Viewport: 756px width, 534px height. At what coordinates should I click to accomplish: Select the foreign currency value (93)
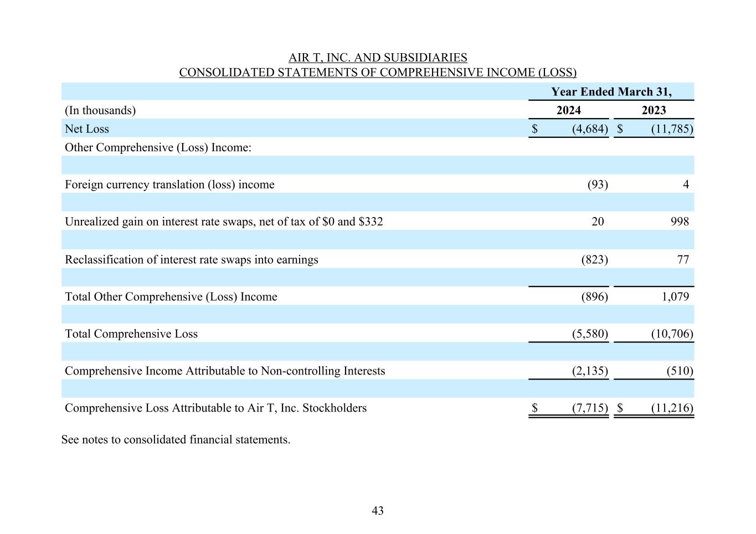pyautogui.click(x=597, y=184)
